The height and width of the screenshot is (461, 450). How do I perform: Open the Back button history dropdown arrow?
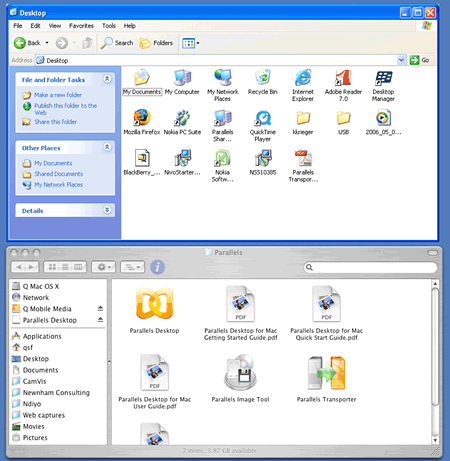point(47,43)
